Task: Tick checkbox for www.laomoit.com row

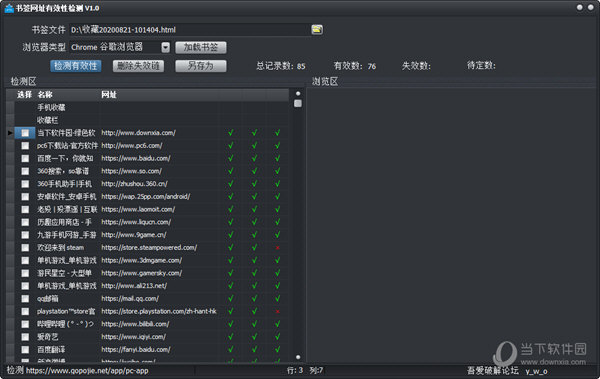Action: pos(25,209)
